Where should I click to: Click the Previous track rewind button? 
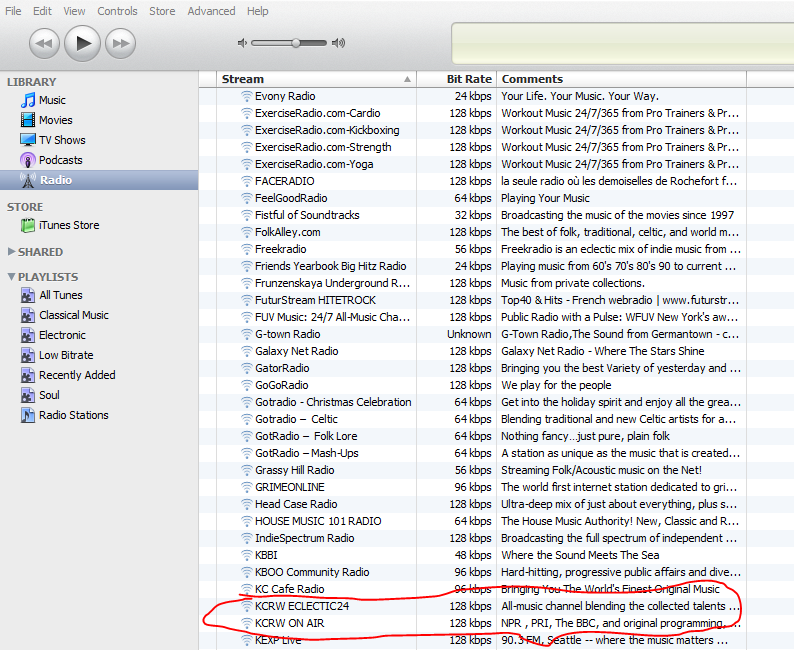pyautogui.click(x=45, y=44)
